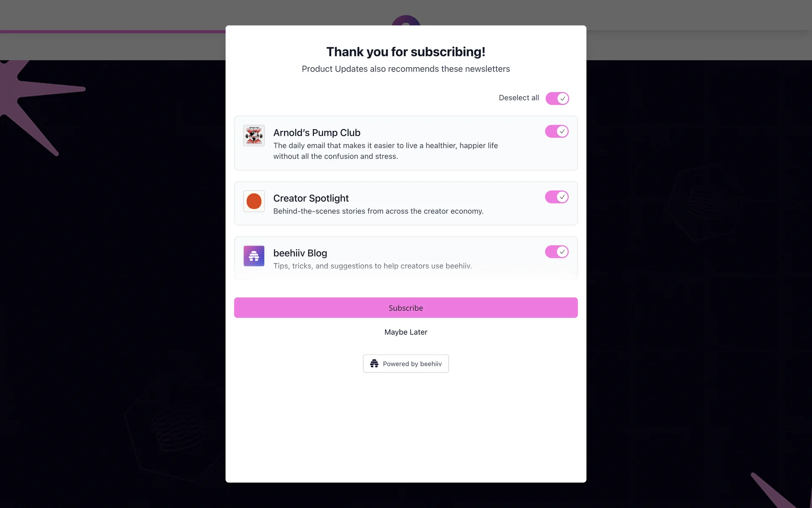Click the orange circle Creator Spotlight icon
Screen dimensions: 812x508
(254, 201)
